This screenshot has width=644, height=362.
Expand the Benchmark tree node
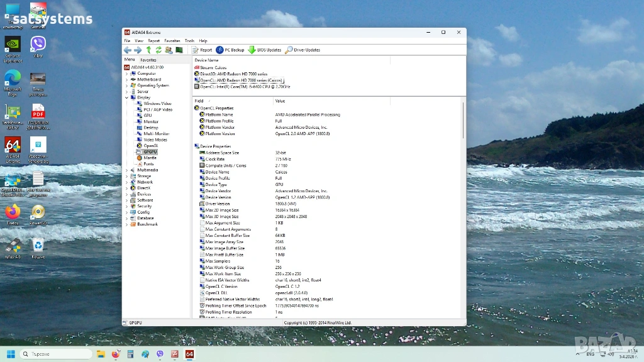click(126, 224)
